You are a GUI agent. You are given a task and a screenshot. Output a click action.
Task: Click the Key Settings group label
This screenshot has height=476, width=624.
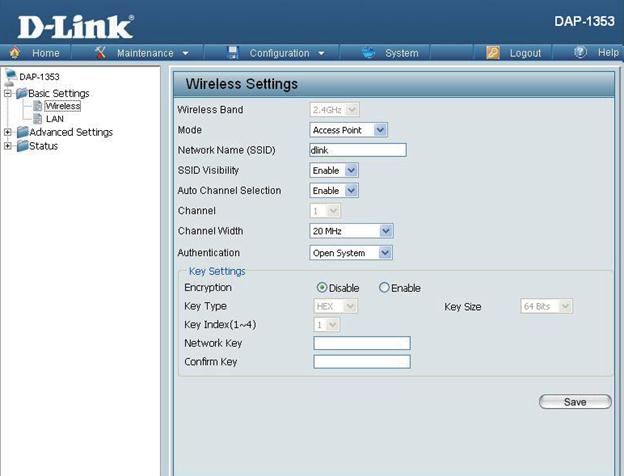pos(217,271)
